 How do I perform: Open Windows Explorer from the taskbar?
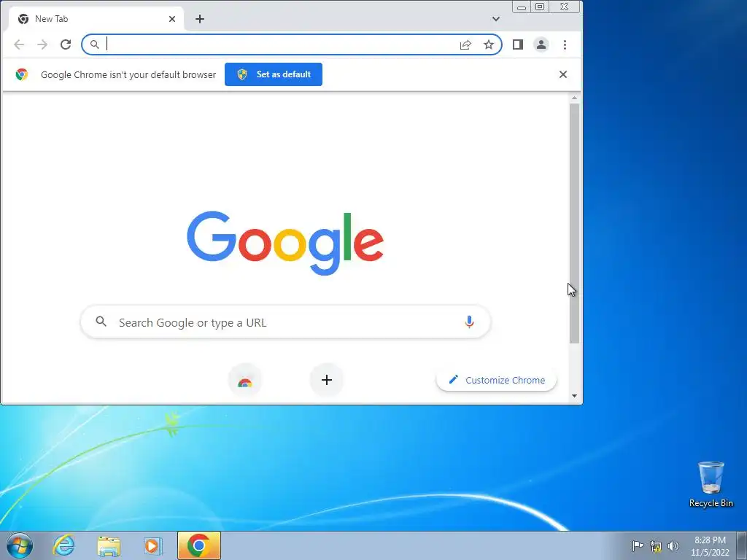point(109,545)
